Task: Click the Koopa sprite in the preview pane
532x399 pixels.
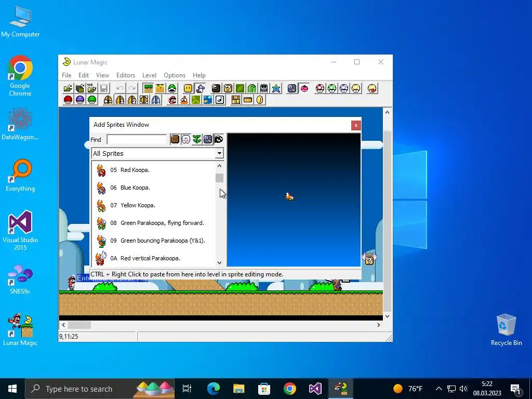Action: (289, 197)
